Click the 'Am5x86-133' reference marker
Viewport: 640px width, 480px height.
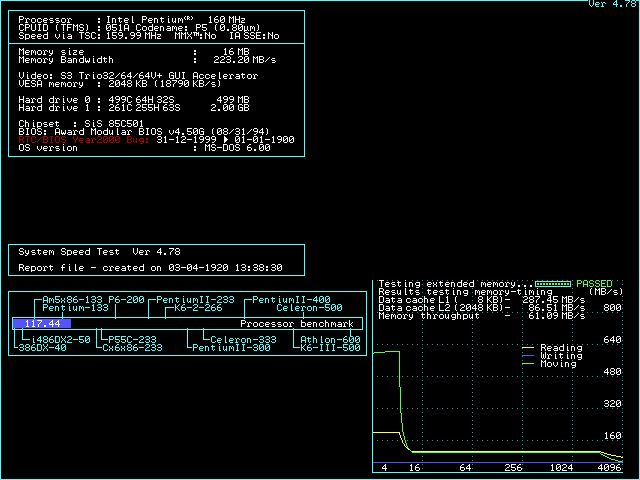pyautogui.click(x=72, y=300)
